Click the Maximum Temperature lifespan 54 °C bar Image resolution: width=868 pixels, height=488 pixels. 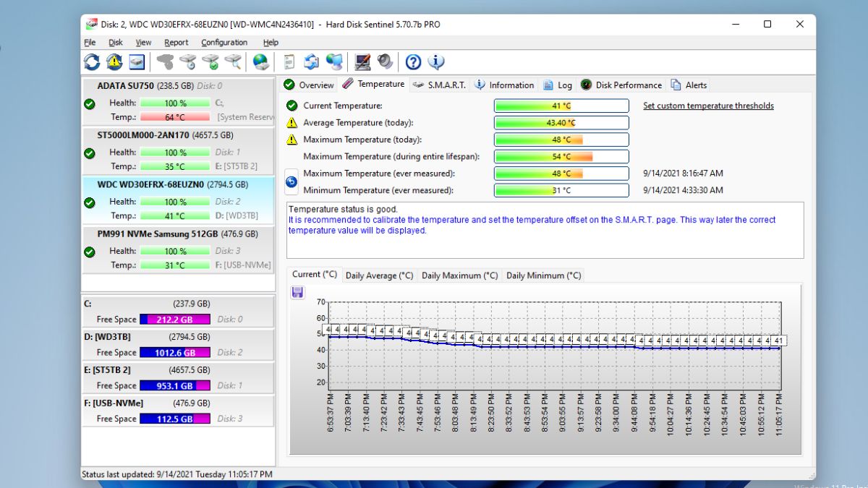(x=561, y=156)
